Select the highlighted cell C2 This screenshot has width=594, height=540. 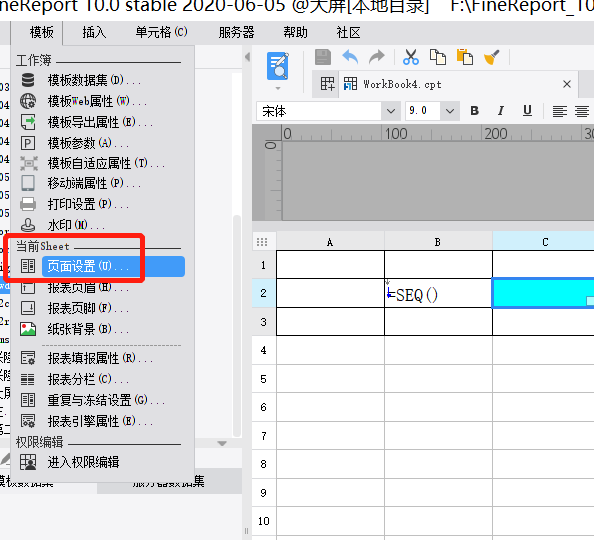[x=543, y=293]
